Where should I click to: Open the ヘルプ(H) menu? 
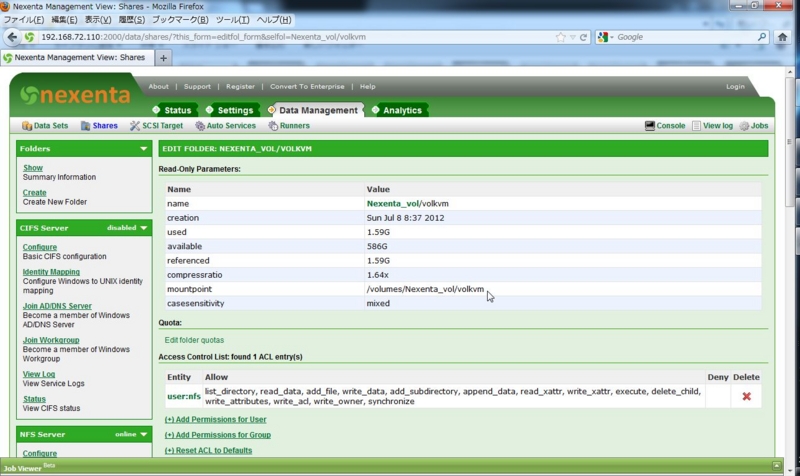(274, 20)
